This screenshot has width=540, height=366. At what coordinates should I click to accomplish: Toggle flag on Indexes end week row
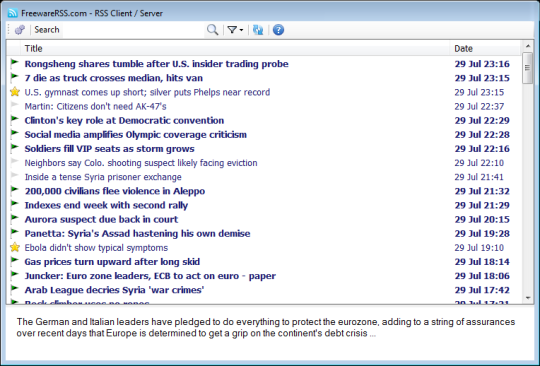click(x=14, y=204)
